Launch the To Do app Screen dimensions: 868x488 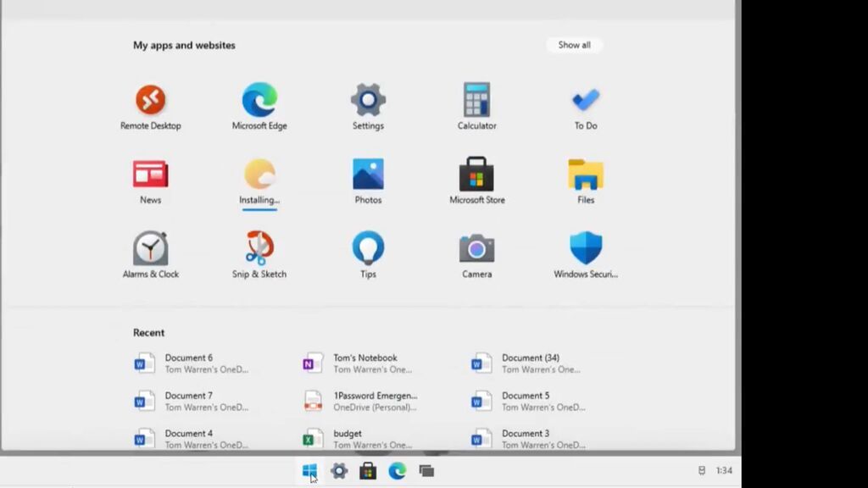[586, 108]
